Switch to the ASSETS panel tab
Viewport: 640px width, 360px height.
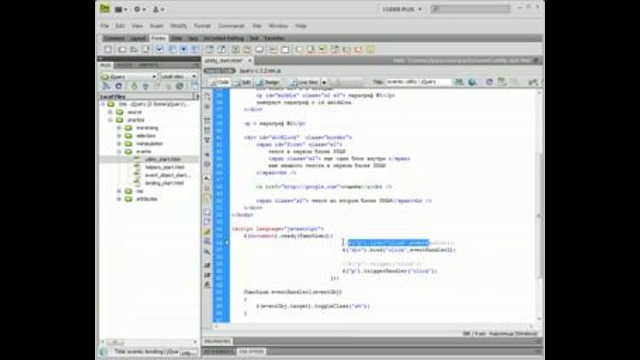click(123, 65)
